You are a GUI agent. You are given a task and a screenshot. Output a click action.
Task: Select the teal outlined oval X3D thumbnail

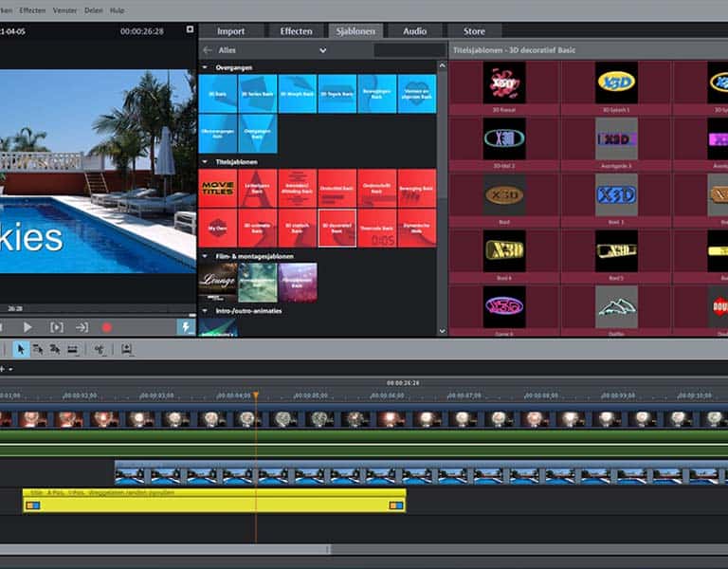coord(504,138)
